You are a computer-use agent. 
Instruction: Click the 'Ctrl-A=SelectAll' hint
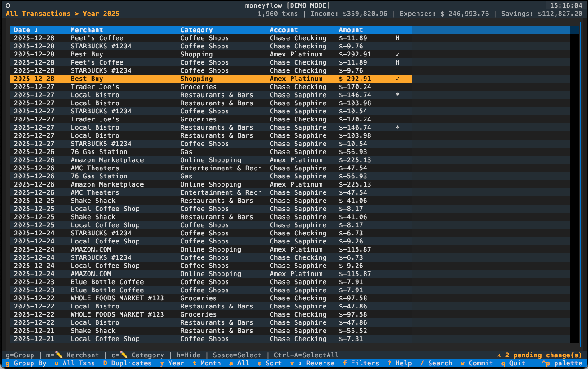point(306,355)
